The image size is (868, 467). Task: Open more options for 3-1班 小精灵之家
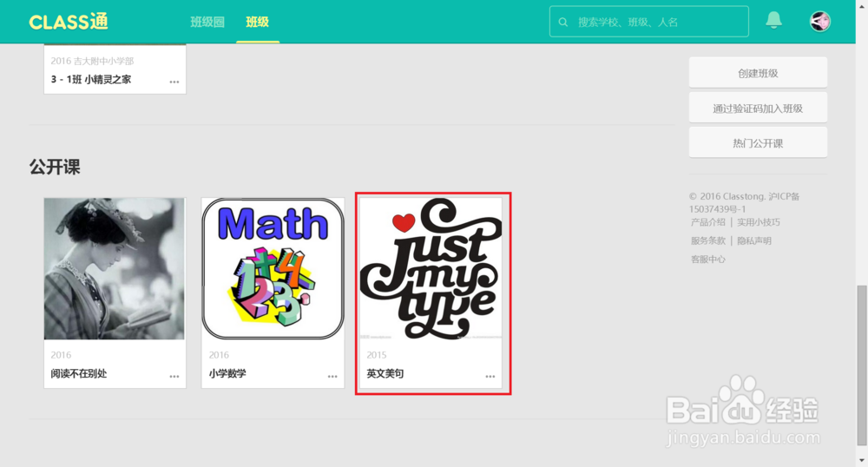(x=174, y=82)
